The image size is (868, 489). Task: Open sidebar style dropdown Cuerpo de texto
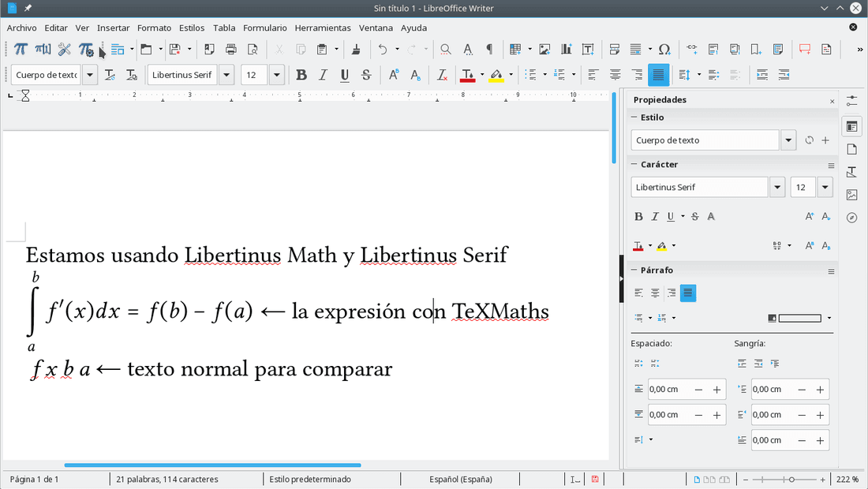(x=788, y=140)
